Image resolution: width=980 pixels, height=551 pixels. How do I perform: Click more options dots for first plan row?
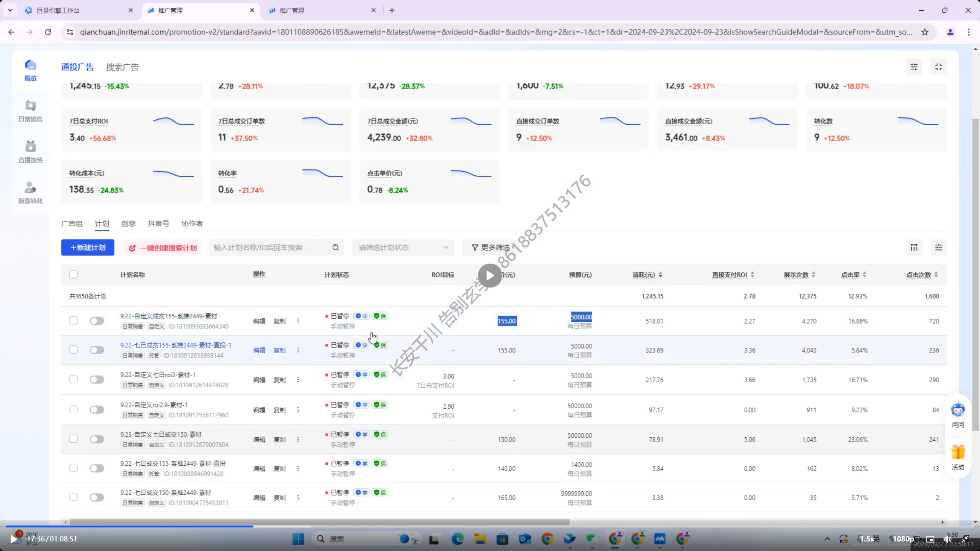[x=298, y=321]
